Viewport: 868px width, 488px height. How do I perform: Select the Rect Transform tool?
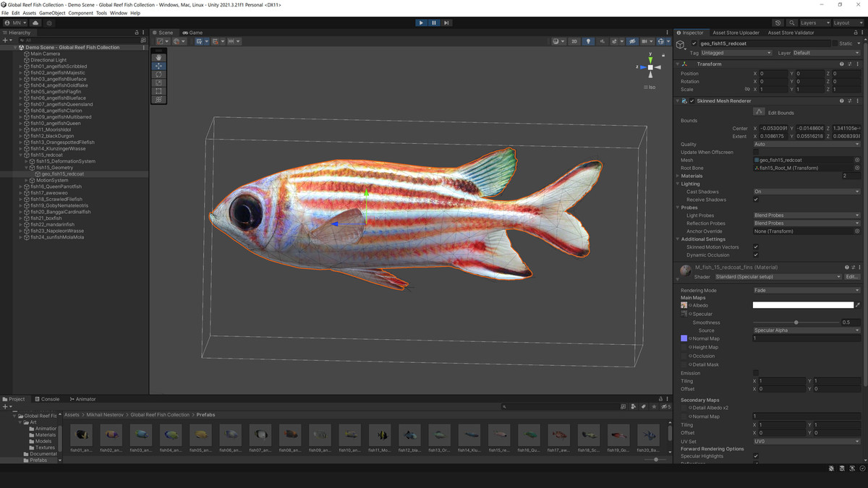pyautogui.click(x=158, y=92)
